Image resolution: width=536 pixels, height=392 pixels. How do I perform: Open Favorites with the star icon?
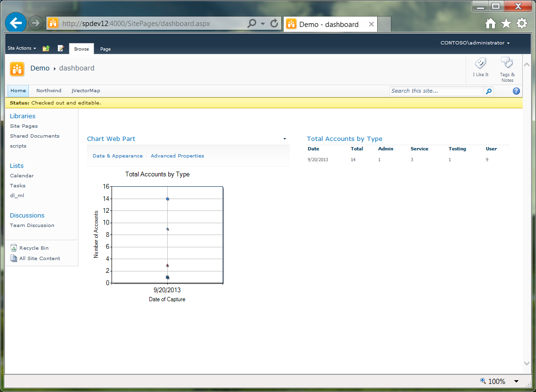pyautogui.click(x=506, y=23)
